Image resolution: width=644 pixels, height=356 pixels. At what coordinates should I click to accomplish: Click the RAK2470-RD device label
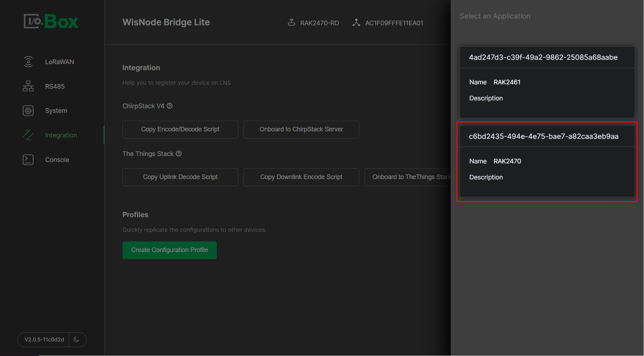click(319, 23)
